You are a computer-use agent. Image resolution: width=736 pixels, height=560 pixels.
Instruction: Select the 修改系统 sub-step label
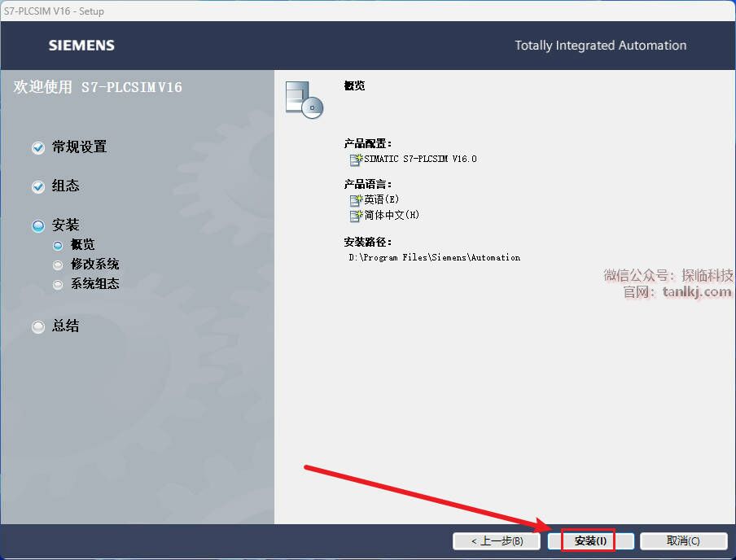(94, 265)
